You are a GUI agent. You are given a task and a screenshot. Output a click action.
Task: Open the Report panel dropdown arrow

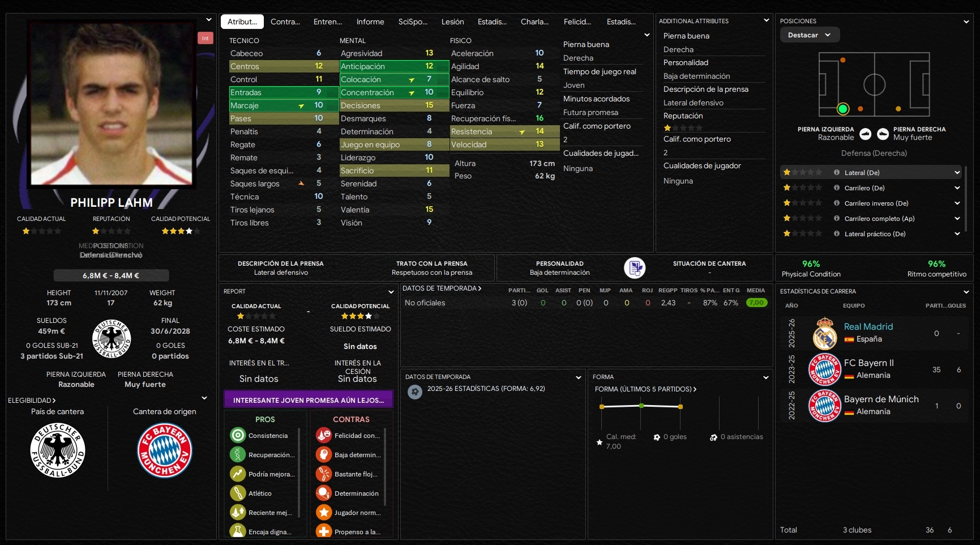[391, 292]
